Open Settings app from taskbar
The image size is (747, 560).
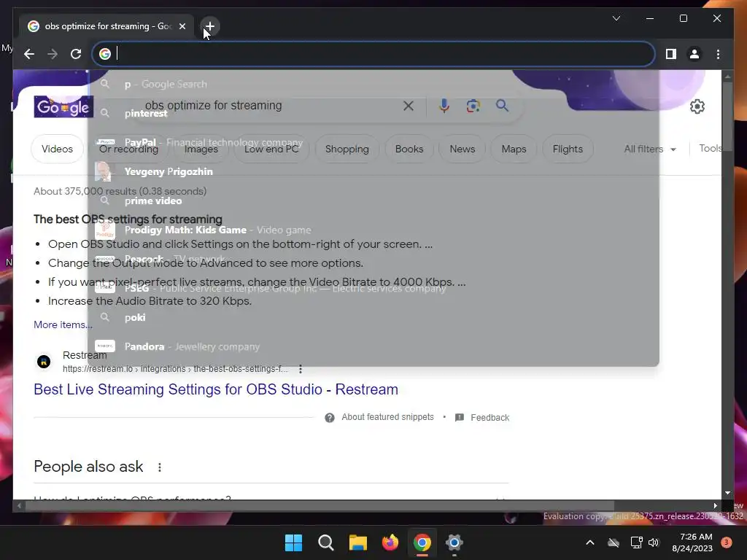[x=454, y=542]
